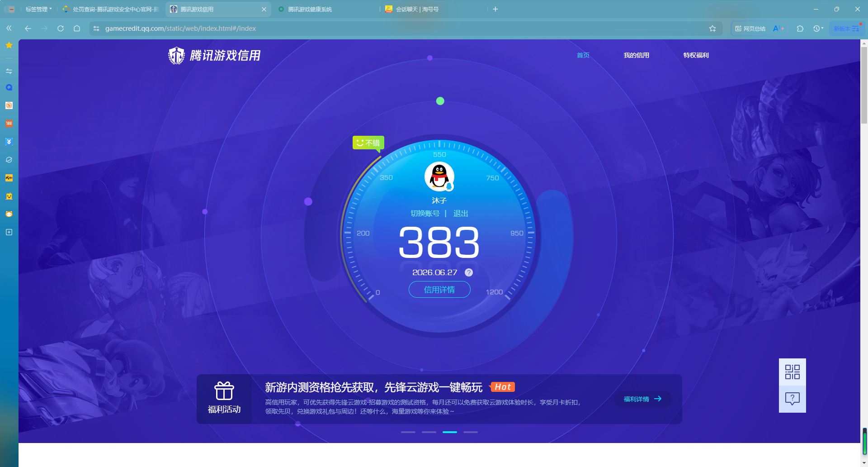Open the blue bear sidebar icon

tap(9, 142)
